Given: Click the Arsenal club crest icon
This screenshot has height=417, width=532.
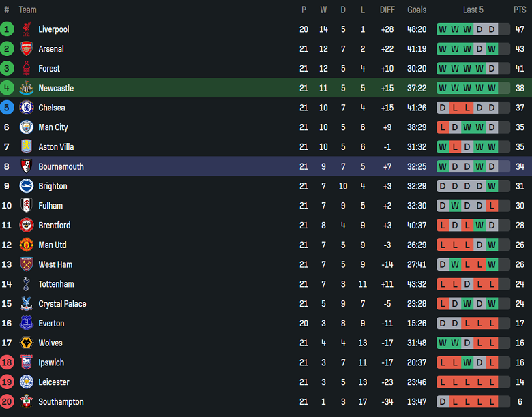Looking at the screenshot, I should [27, 49].
